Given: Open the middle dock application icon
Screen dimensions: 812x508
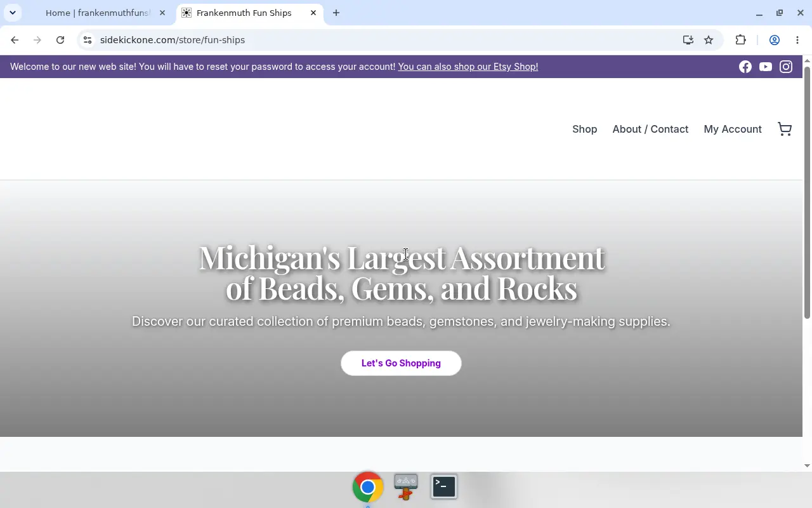Looking at the screenshot, I should click(406, 487).
